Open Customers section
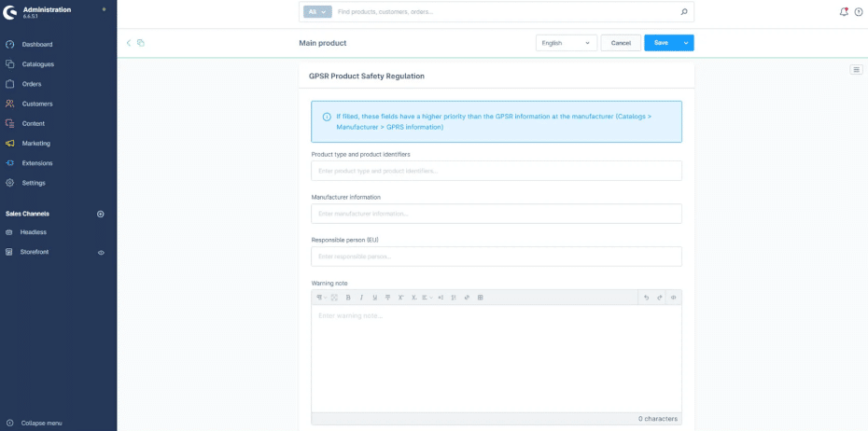 pyautogui.click(x=37, y=104)
